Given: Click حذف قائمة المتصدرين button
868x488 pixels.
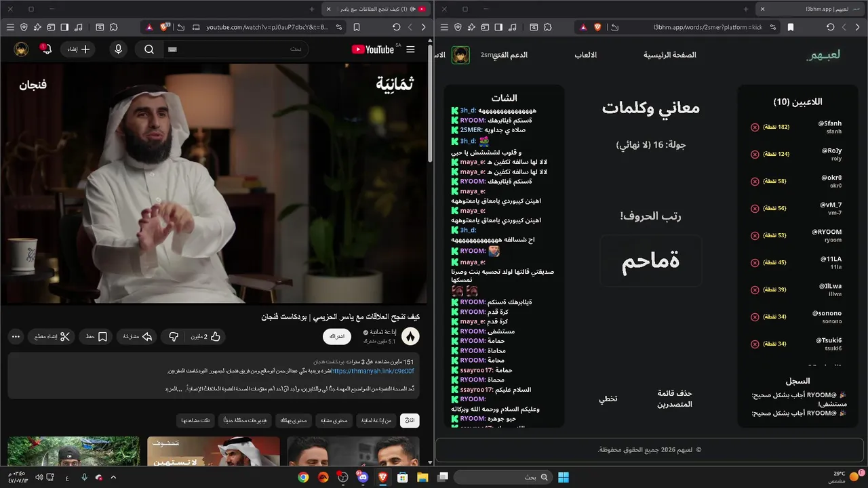Looking at the screenshot, I should click(675, 399).
